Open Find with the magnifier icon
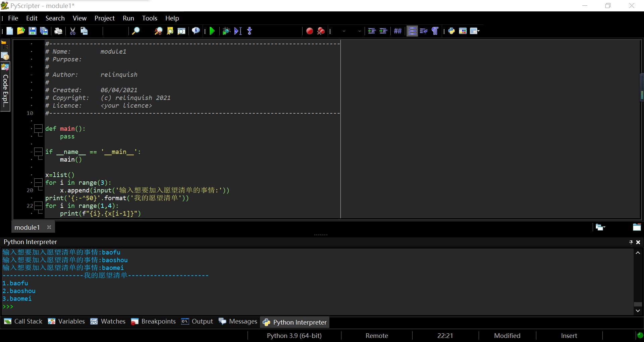This screenshot has height=342, width=644. tap(136, 31)
